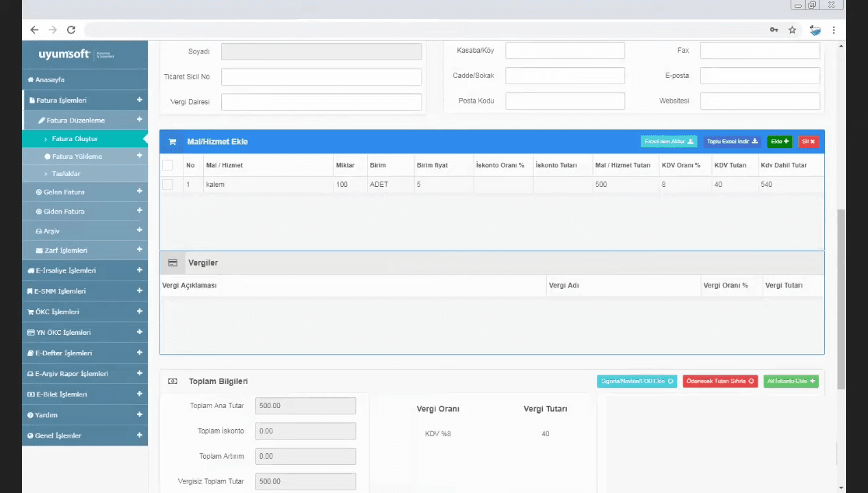Click the money icon beside Toplam Bilgileri

[173, 381]
